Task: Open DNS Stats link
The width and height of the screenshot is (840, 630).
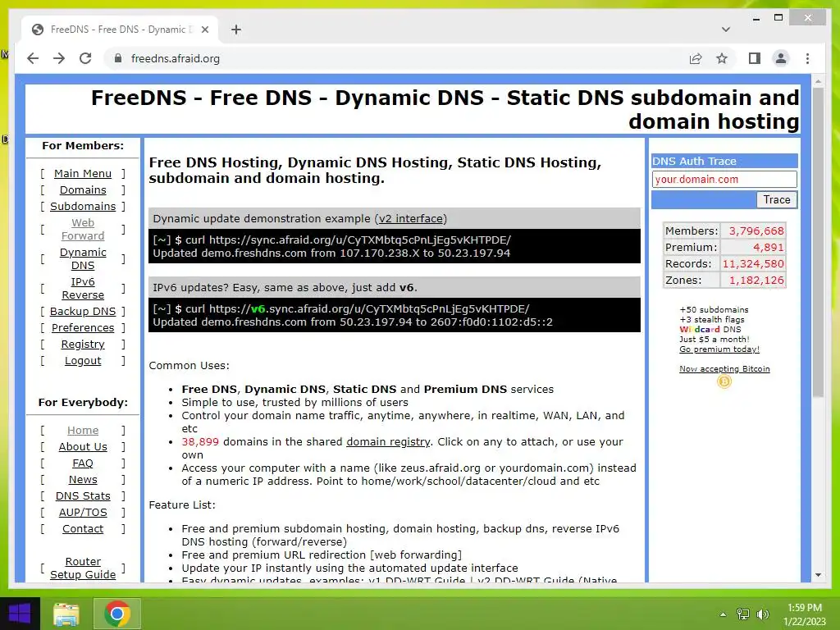Action: tap(83, 496)
